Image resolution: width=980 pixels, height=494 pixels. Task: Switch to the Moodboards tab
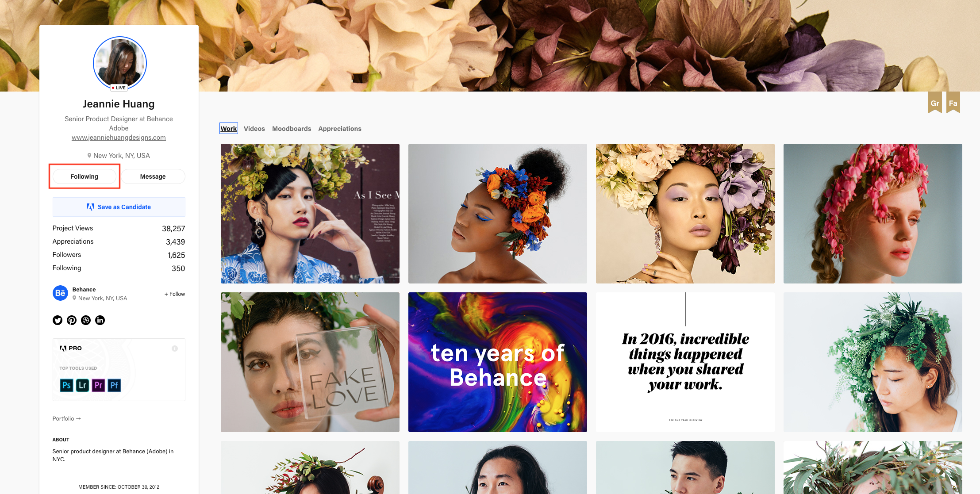coord(292,129)
